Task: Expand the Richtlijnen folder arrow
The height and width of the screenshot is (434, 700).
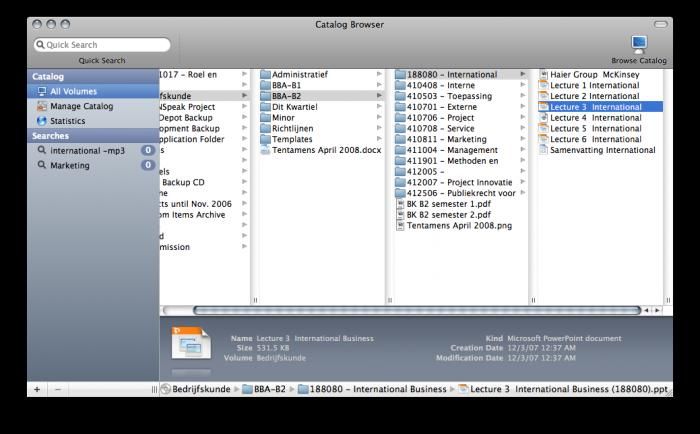Action: click(x=379, y=128)
